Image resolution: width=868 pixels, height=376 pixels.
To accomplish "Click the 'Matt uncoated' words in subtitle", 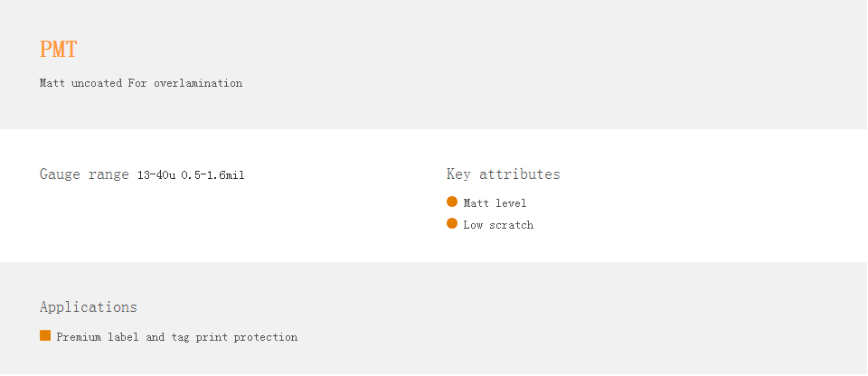I will pos(80,83).
